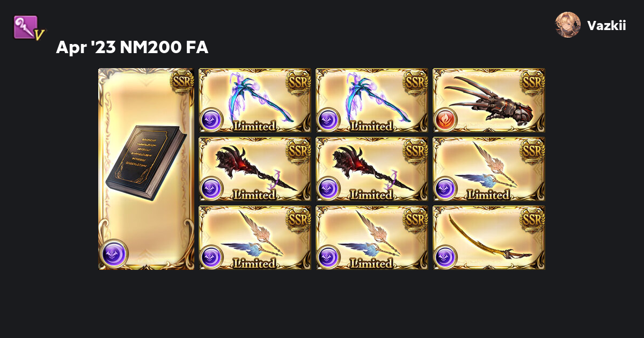644x338 pixels.
Task: Open the feathered spear in the middle row
Action: coord(489,169)
